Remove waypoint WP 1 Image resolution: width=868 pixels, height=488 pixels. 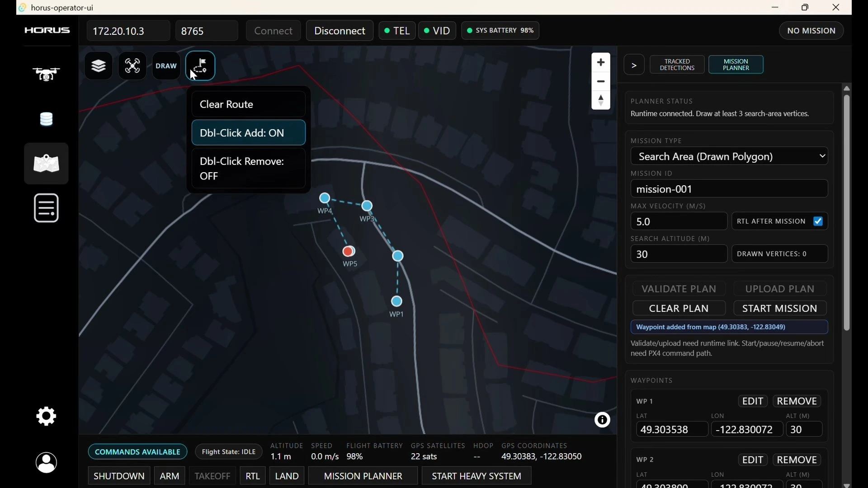[797, 401]
